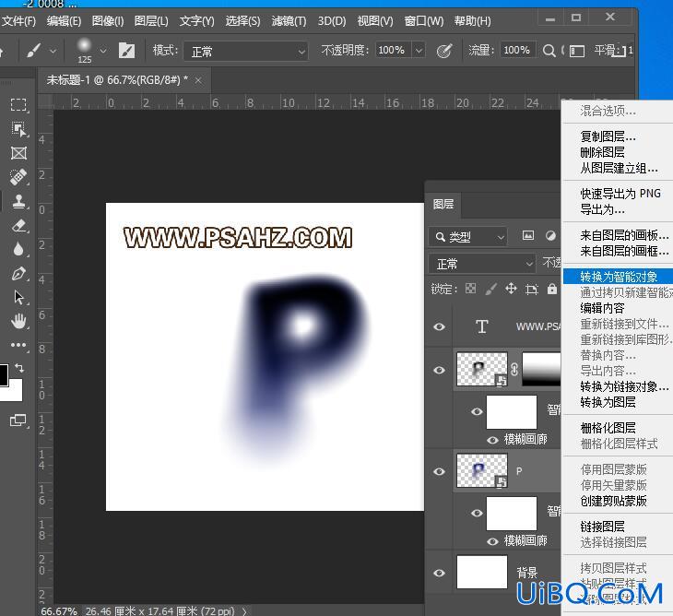Click the gradient layer mask thumbnail

541,369
